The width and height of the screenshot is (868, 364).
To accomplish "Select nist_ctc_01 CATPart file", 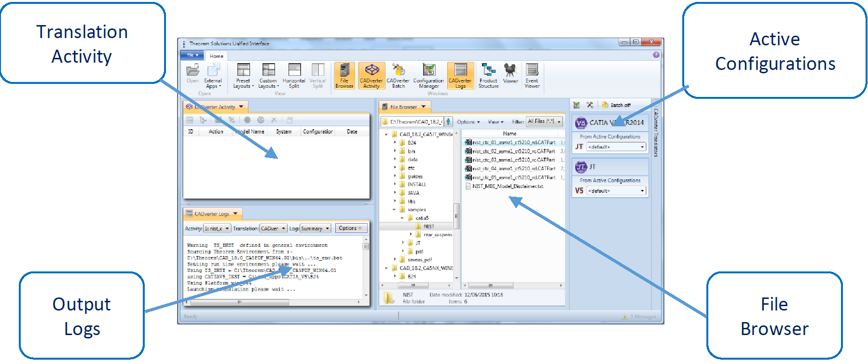I will [x=510, y=143].
